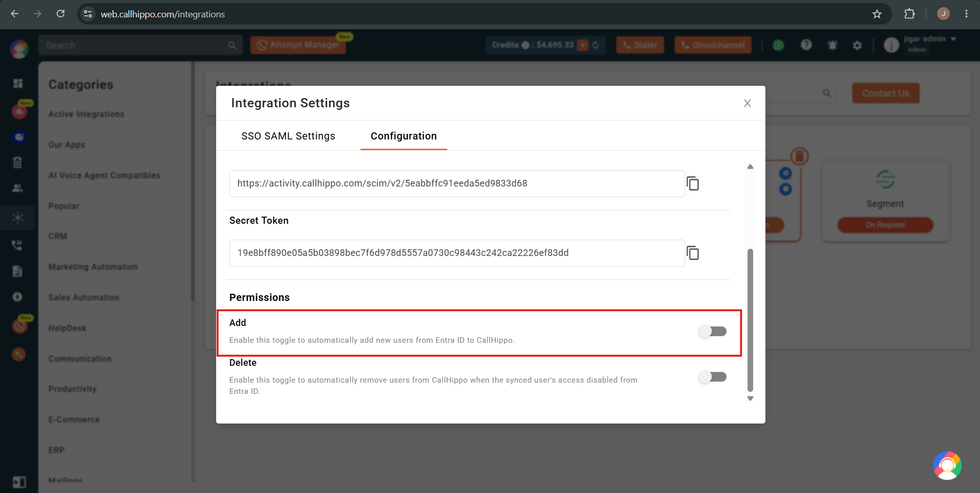Screen dimensions: 980x493
Task: Open the Dashboard icon in sidebar
Action: [x=18, y=83]
